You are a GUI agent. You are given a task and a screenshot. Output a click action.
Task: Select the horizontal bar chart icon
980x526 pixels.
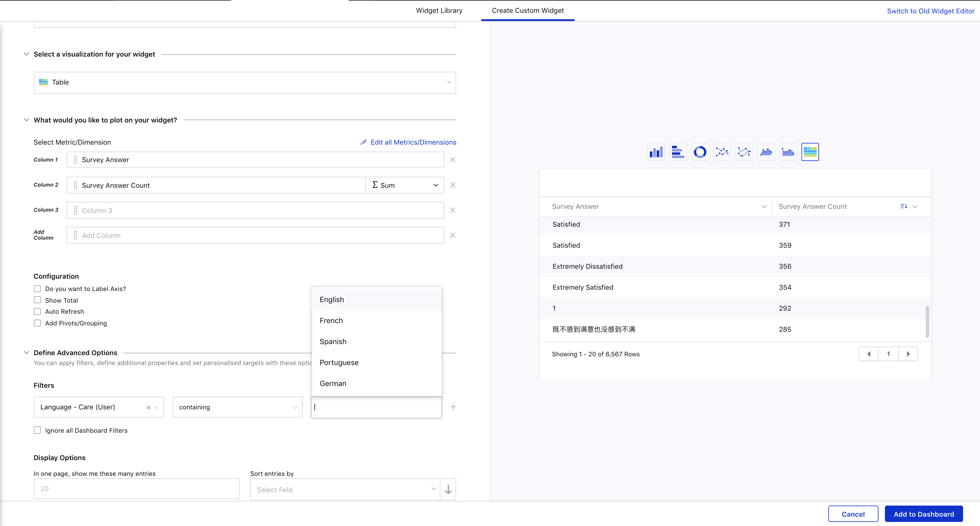678,152
